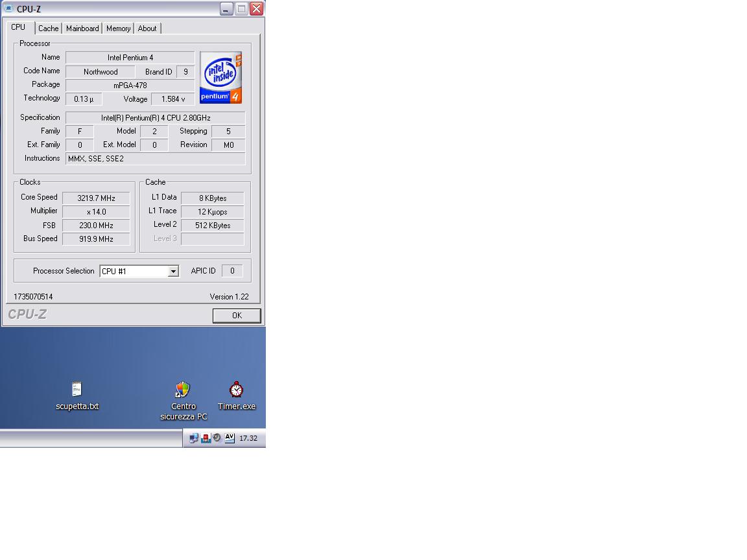Click the Package value 'mPGA-478'

coord(130,86)
